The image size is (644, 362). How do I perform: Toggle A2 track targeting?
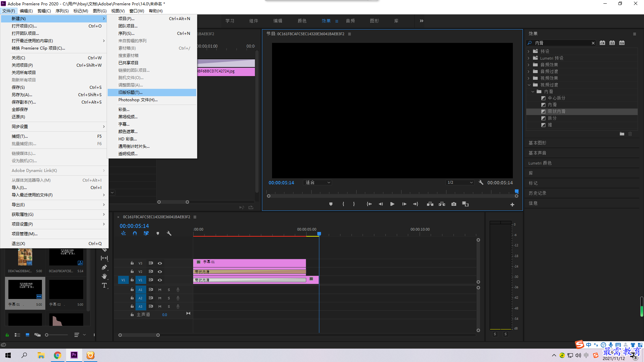click(x=141, y=298)
